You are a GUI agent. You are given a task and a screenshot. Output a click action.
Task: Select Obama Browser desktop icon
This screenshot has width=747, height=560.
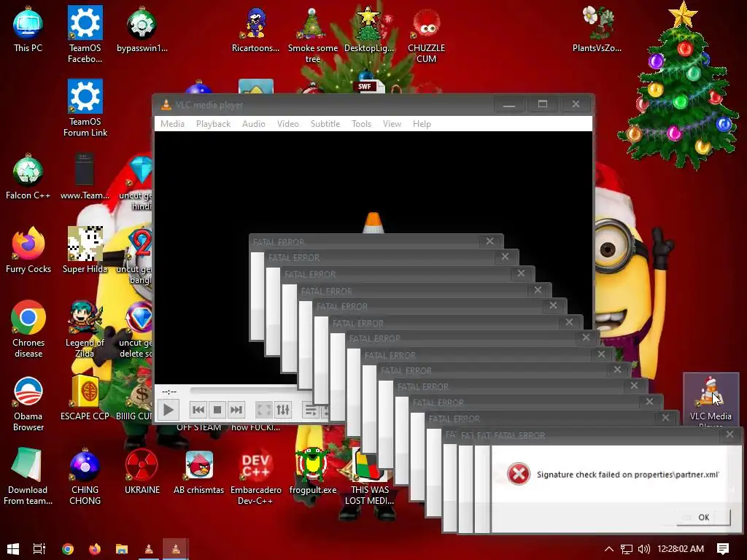point(28,403)
